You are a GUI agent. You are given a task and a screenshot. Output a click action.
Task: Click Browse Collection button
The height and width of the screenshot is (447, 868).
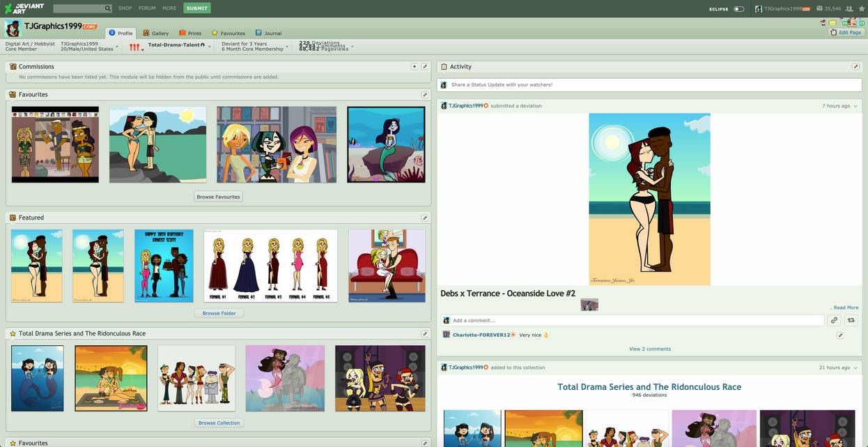coord(219,423)
